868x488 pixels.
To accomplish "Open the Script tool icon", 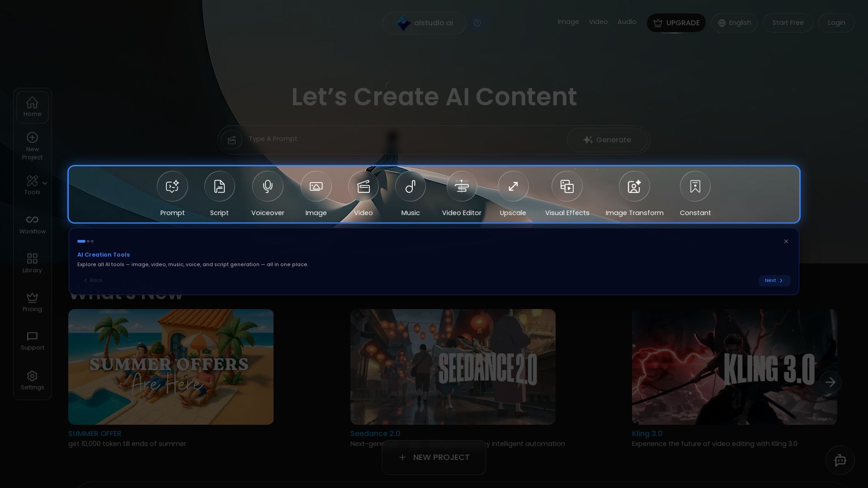I will (x=219, y=186).
